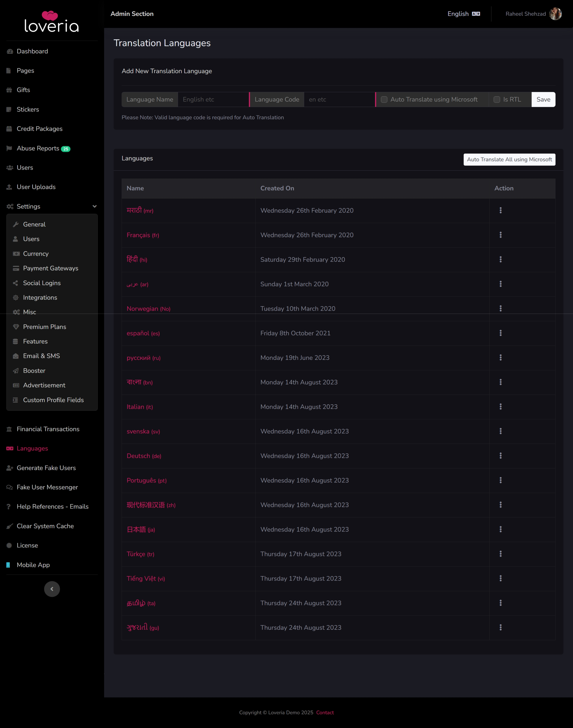The image size is (573, 728).
Task: Click Auto Translate All using Microsoft button
Action: 509,160
